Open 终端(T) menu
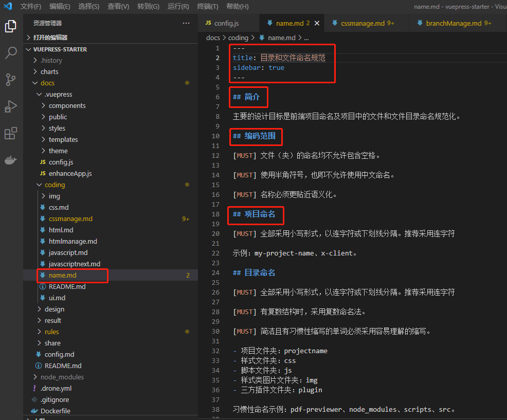Viewport: 507px width, 420px height. coord(208,6)
